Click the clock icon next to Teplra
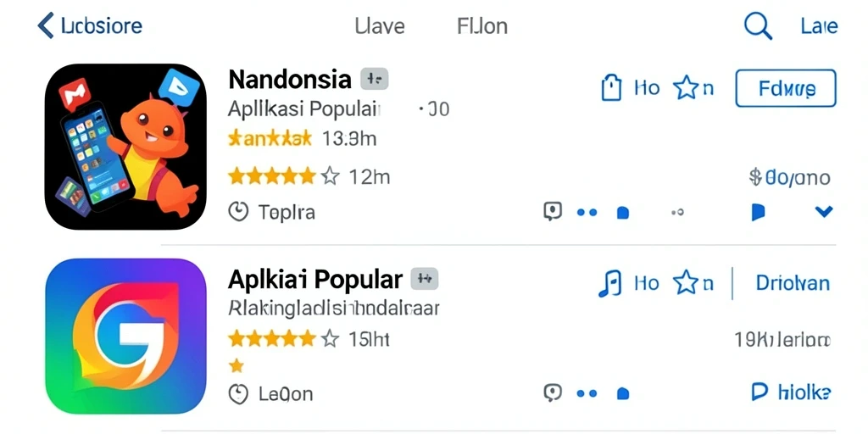This screenshot has width=868, height=434. [238, 211]
